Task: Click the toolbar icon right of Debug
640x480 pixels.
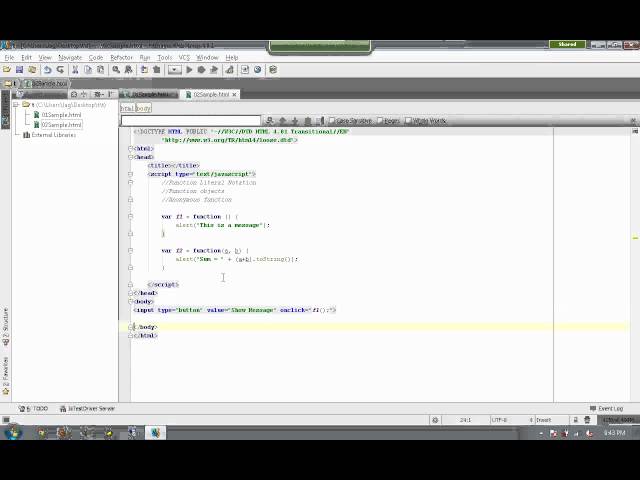Action: coord(214,70)
